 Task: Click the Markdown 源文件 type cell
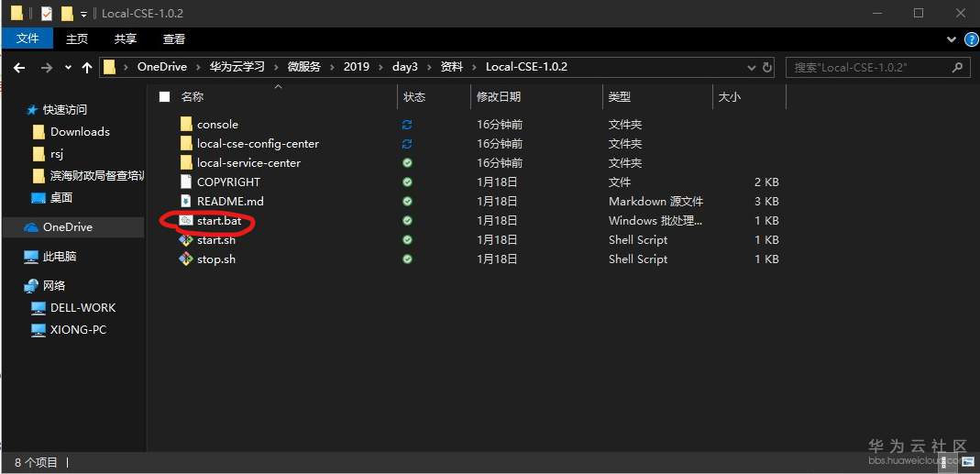[x=655, y=202]
